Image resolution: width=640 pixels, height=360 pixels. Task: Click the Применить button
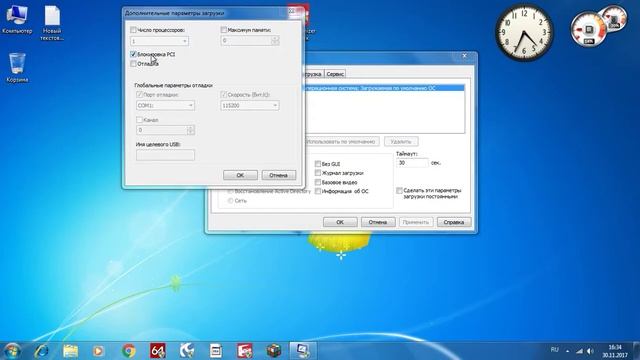click(x=416, y=222)
